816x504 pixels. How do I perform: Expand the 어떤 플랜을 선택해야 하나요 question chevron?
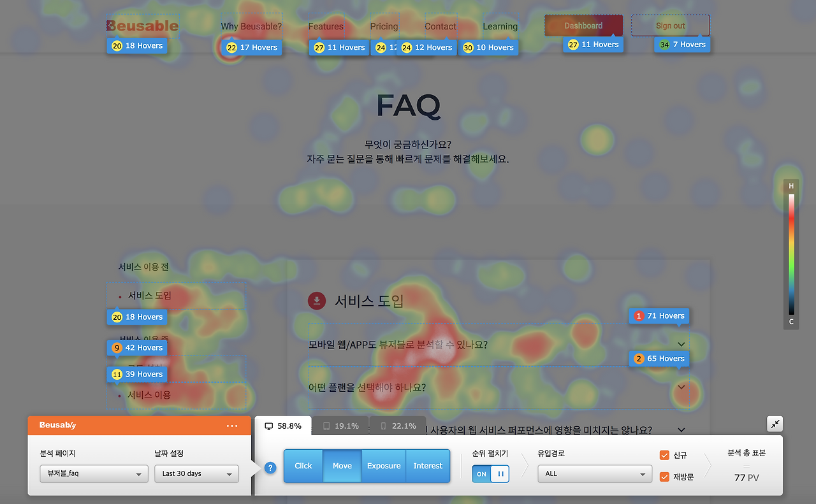(x=681, y=387)
